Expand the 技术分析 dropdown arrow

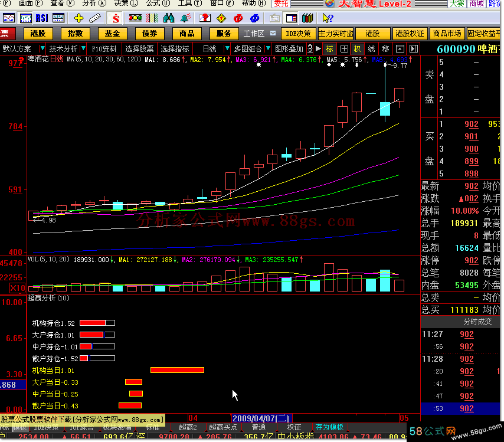pos(83,48)
